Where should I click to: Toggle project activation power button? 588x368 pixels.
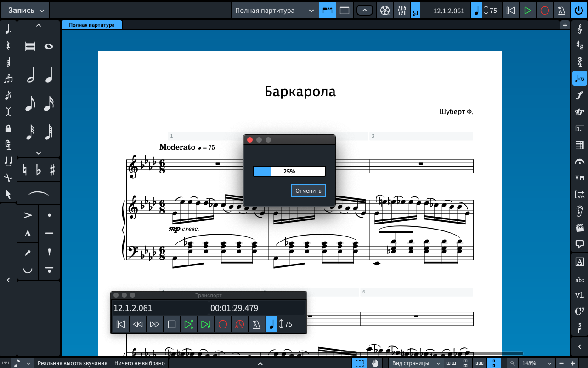pos(578,10)
